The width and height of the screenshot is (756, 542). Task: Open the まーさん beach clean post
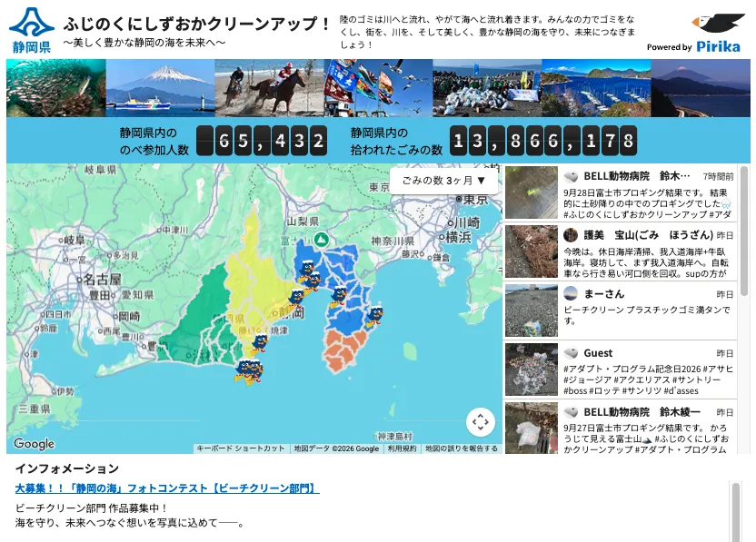click(620, 310)
